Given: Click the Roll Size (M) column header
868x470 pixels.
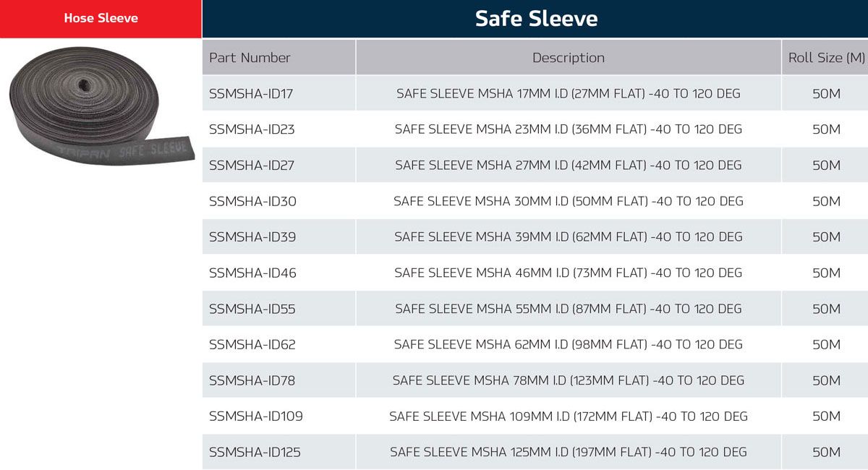Looking at the screenshot, I should [826, 58].
